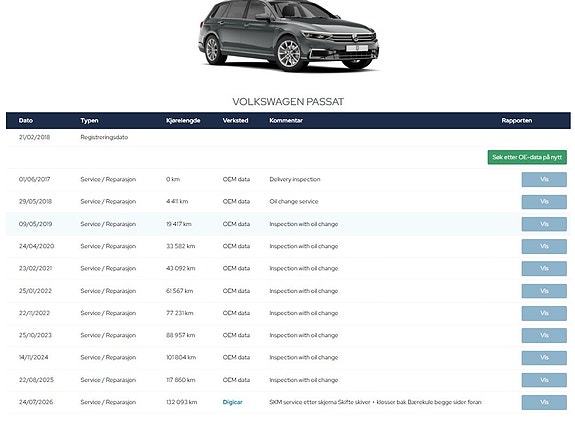Show report for the 22/08/2025 service

pos(544,380)
